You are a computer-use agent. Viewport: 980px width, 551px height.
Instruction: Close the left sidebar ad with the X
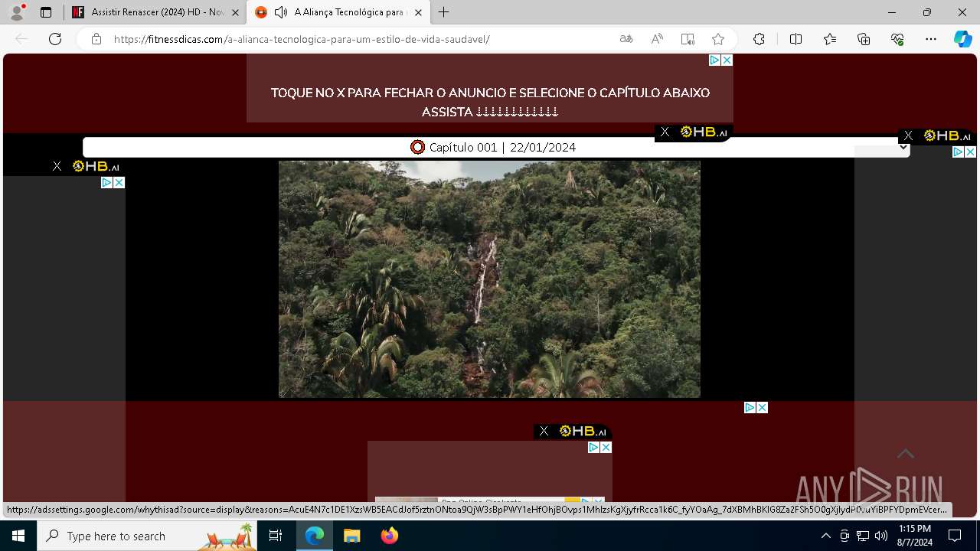(x=119, y=182)
